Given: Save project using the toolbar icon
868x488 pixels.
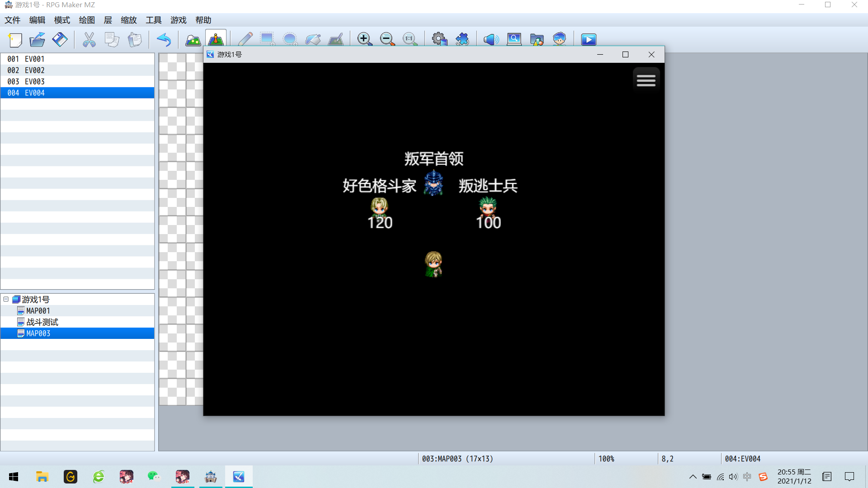Looking at the screenshot, I should [x=60, y=40].
